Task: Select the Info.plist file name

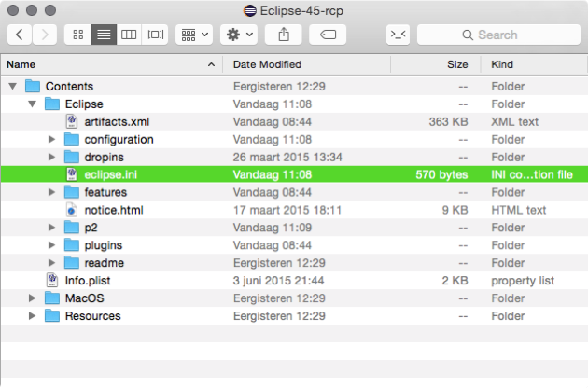Action: point(88,281)
